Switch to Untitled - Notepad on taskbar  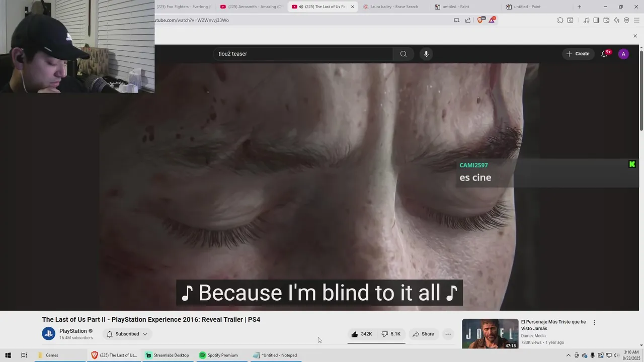[x=276, y=355]
